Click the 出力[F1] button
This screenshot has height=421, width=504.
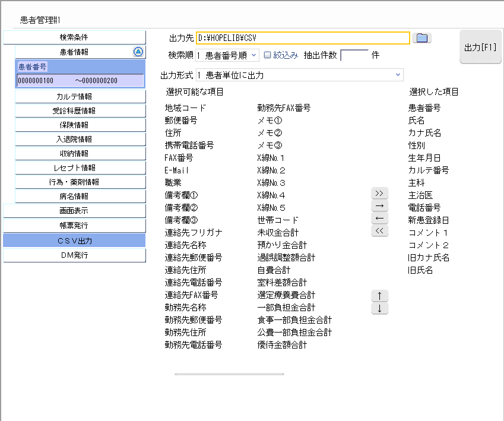click(x=480, y=48)
